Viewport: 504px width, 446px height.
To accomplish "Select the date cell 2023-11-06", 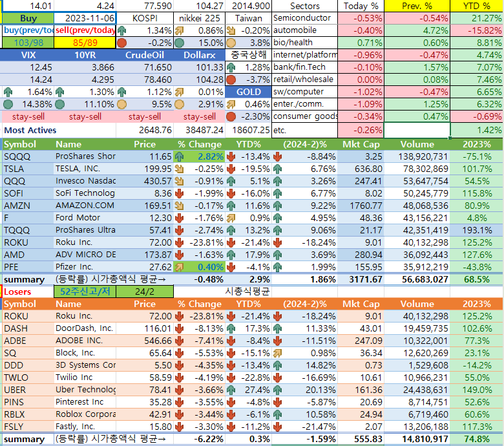I will (85, 18).
